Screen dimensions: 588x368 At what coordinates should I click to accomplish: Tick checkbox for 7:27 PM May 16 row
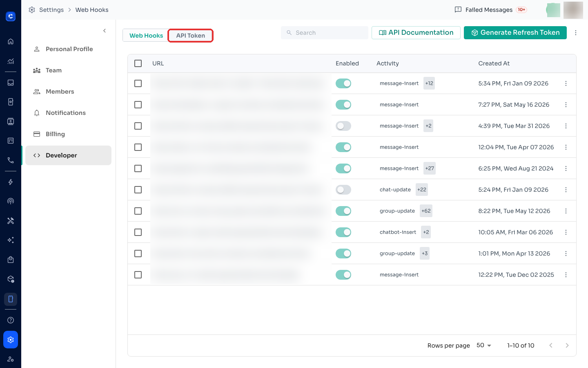(x=138, y=105)
